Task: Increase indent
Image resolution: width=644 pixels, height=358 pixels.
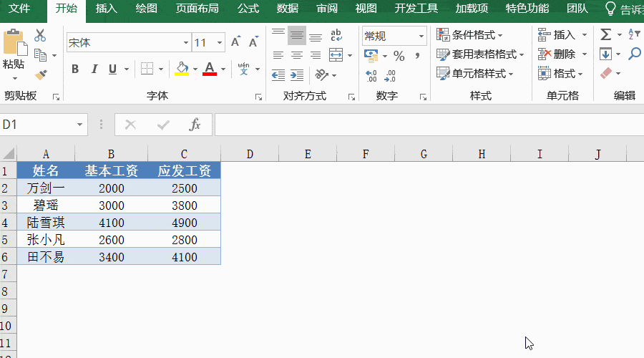Action: point(296,74)
